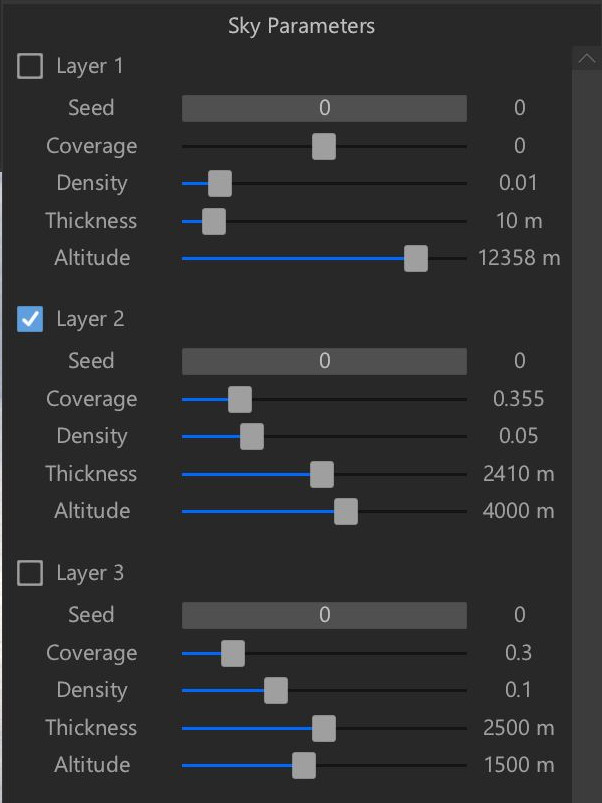Uncheck the Layer 2 checkbox
Image resolution: width=602 pixels, height=803 pixels.
(30, 319)
